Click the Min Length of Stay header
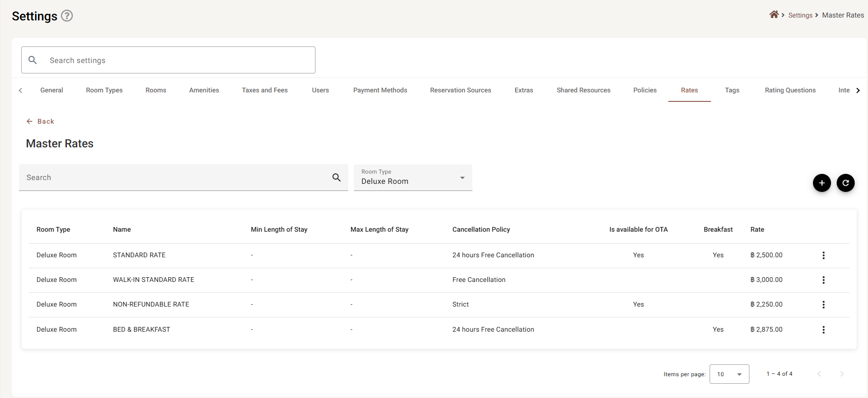This screenshot has width=868, height=398. pyautogui.click(x=279, y=229)
